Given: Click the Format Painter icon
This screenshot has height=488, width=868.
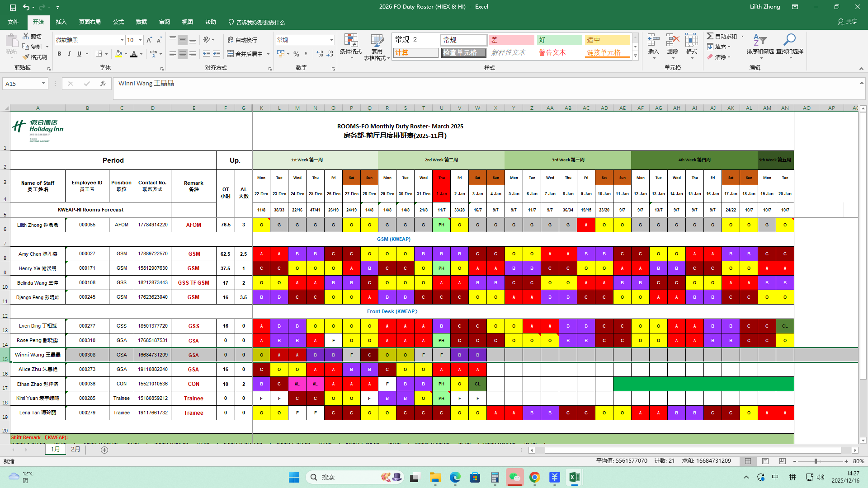Looking at the screenshot, I should click(26, 57).
